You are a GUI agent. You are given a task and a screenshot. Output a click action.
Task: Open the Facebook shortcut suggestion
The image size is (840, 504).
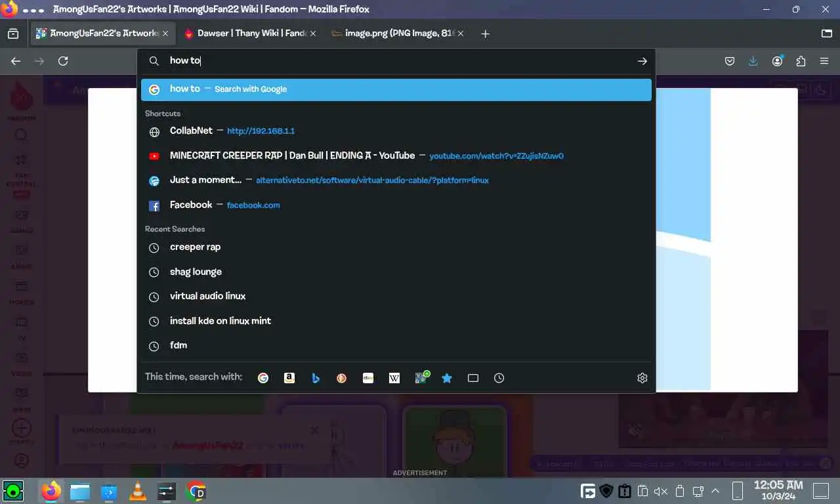pyautogui.click(x=396, y=205)
